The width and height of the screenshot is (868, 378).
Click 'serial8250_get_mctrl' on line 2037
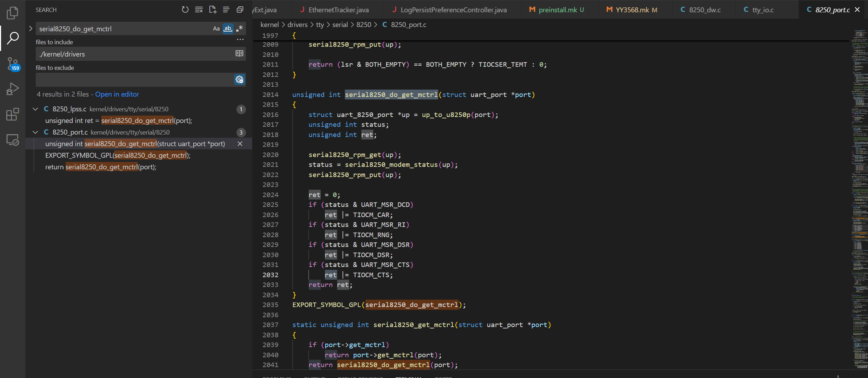414,325
